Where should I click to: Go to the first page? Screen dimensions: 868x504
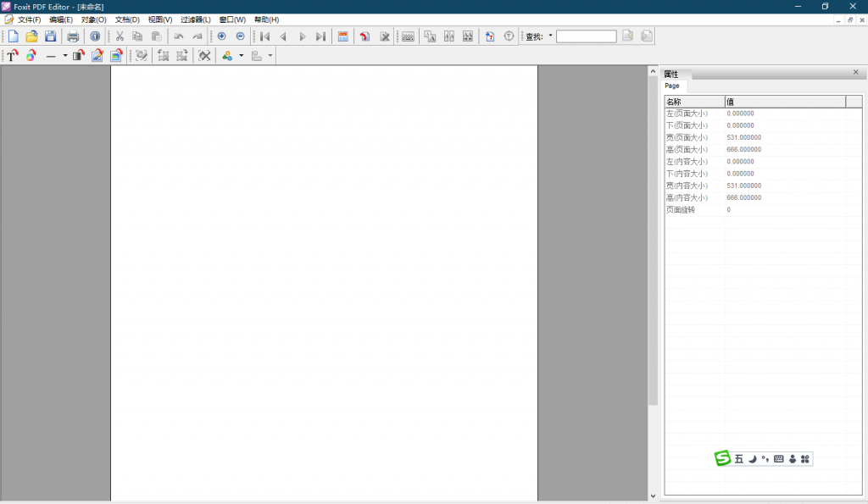(x=264, y=36)
